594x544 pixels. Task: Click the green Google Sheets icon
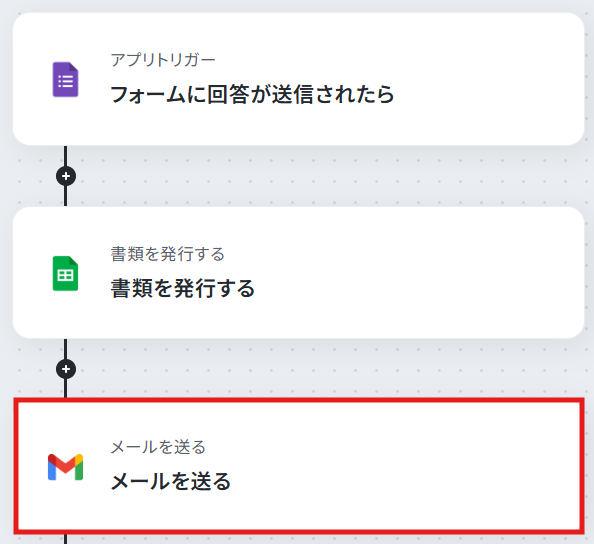pyautogui.click(x=65, y=274)
